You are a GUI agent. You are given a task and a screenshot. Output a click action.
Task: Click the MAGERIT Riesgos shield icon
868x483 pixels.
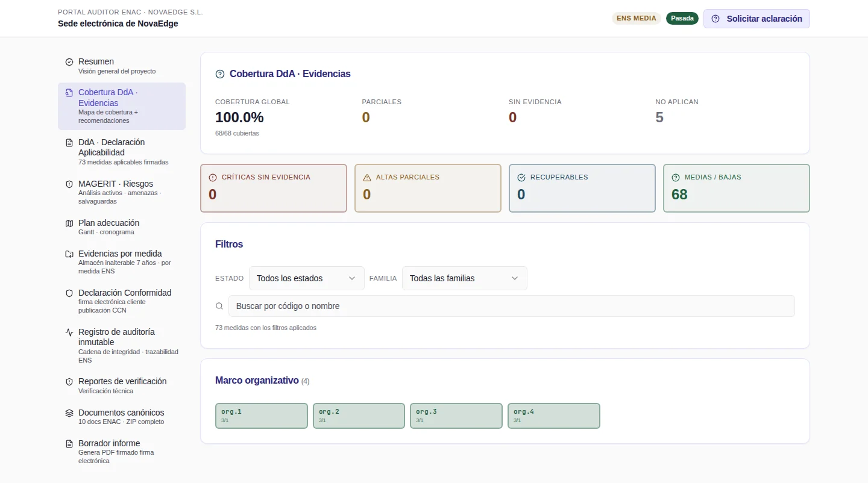click(69, 184)
